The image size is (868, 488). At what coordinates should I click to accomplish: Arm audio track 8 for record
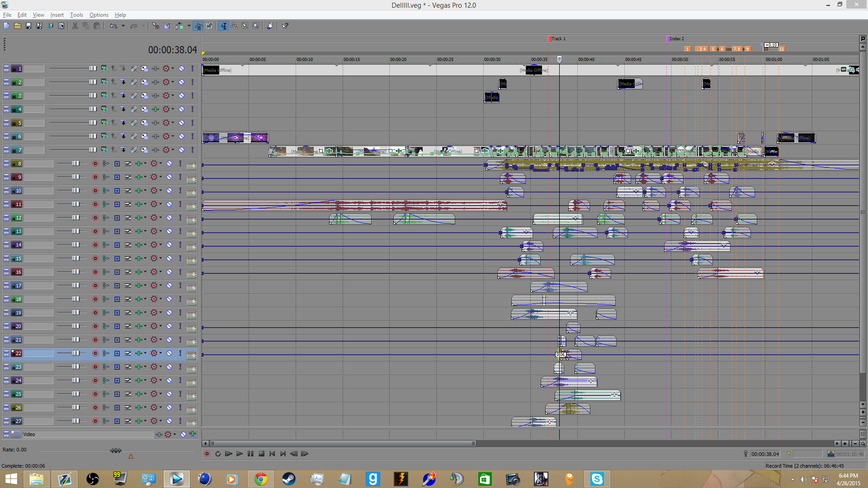click(95, 164)
